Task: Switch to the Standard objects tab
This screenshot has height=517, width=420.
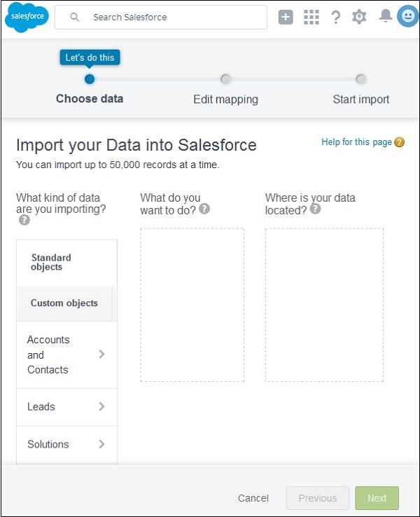Action: 51,263
